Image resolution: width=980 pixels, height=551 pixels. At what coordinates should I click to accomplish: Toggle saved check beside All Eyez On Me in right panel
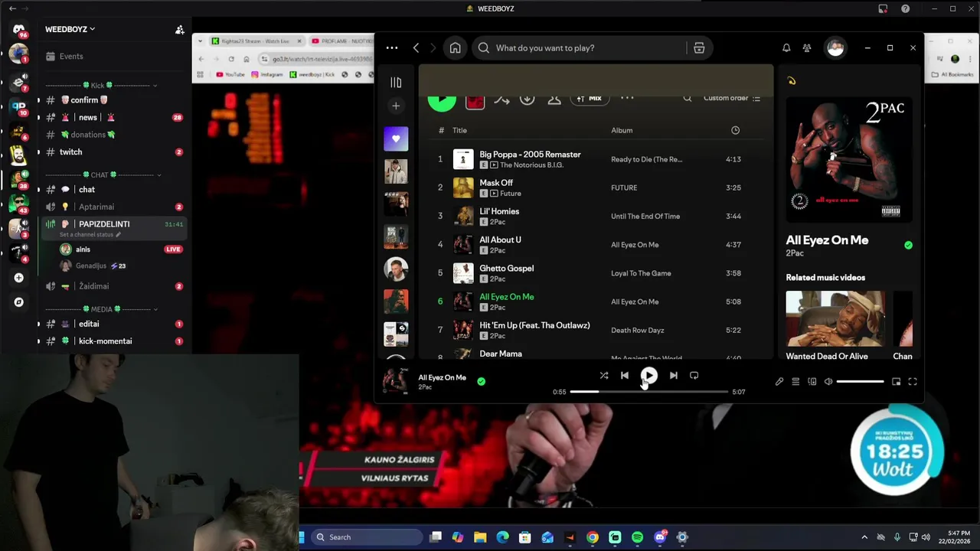[x=908, y=245]
